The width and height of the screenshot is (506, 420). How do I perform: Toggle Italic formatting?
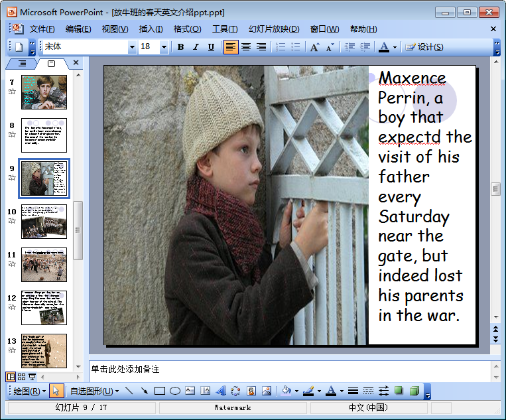click(196, 47)
